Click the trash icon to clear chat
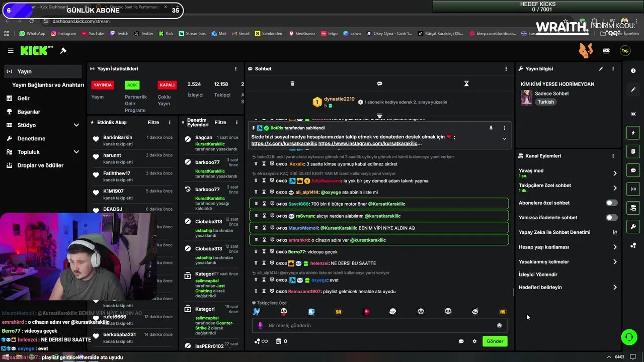Screen dimensions: 644x362 pyautogui.click(x=292, y=83)
